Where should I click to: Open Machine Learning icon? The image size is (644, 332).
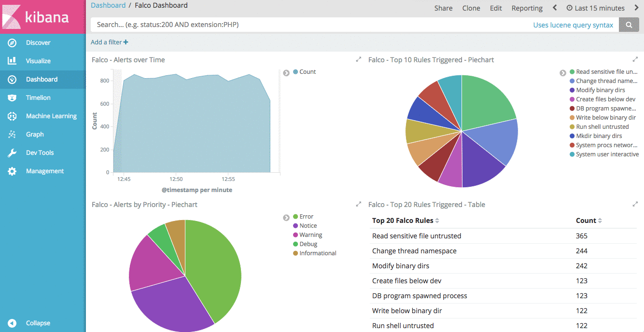coord(12,116)
